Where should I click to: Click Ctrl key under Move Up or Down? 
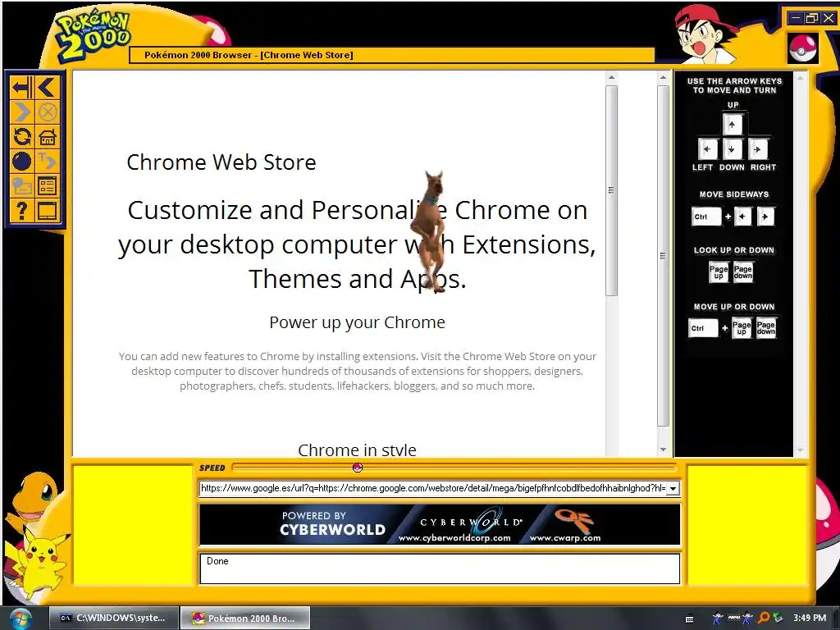click(x=703, y=328)
